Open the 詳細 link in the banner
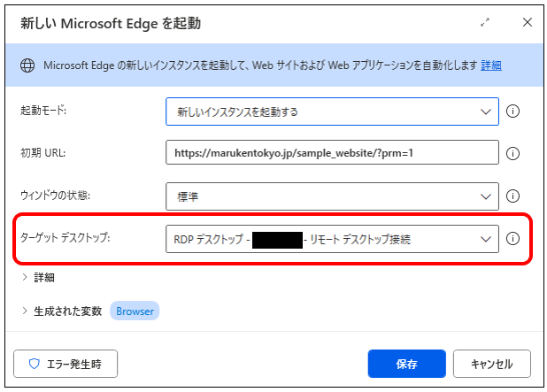This screenshot has height=392, width=547. pyautogui.click(x=491, y=65)
